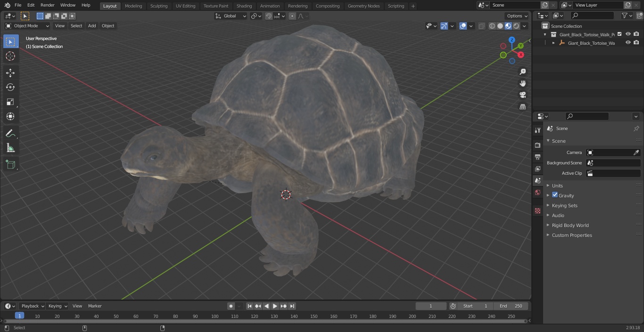Open Global transform orientation dropdown
Viewport: 644px width, 332px height.
coord(231,16)
